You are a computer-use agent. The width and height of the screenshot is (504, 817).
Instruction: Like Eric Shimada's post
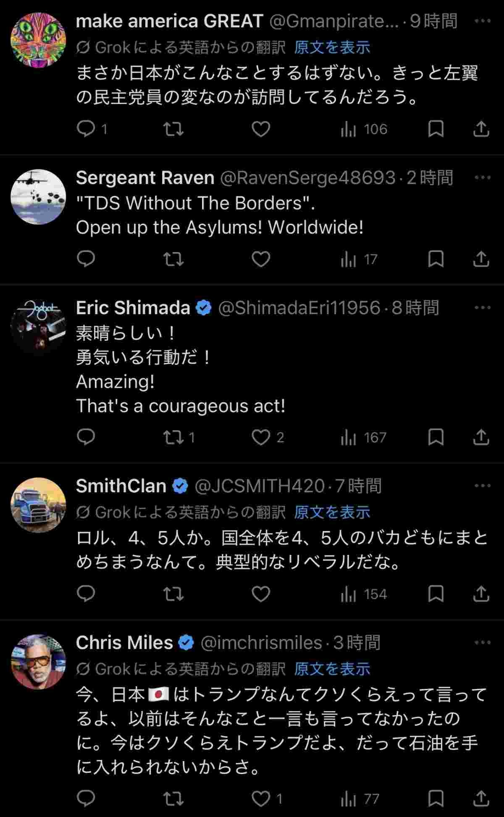261,437
